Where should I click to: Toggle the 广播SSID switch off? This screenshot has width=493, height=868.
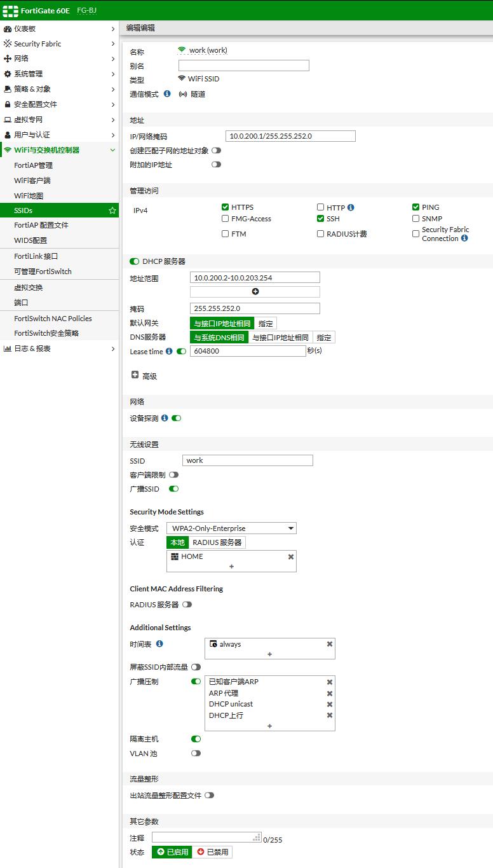pos(173,489)
